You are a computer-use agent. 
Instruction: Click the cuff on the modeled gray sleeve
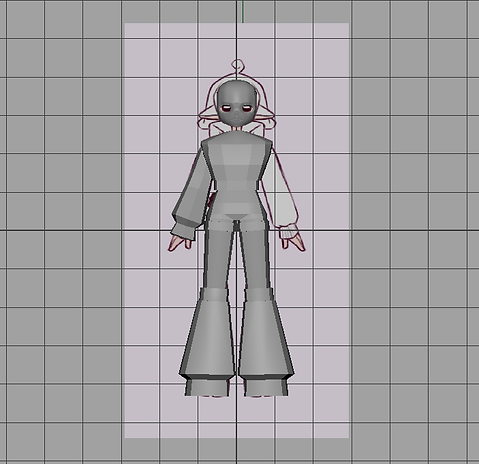pyautogui.click(x=183, y=230)
